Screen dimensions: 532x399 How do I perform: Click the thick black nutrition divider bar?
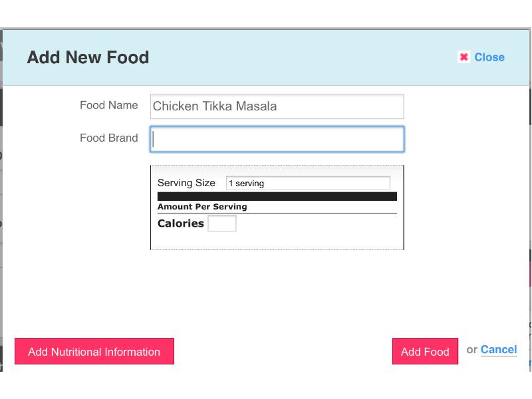click(277, 196)
